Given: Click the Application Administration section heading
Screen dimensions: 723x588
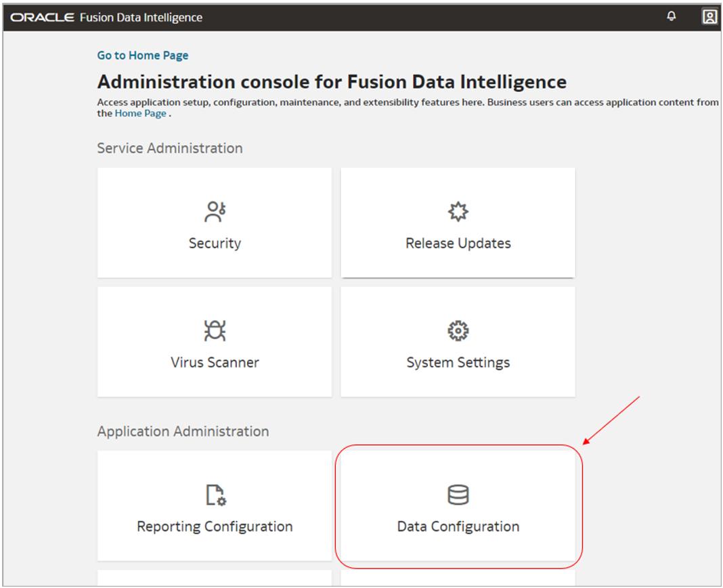Looking at the screenshot, I should point(183,431).
